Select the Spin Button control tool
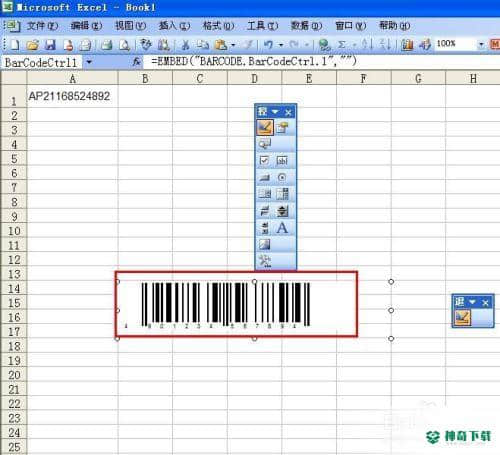 (282, 211)
